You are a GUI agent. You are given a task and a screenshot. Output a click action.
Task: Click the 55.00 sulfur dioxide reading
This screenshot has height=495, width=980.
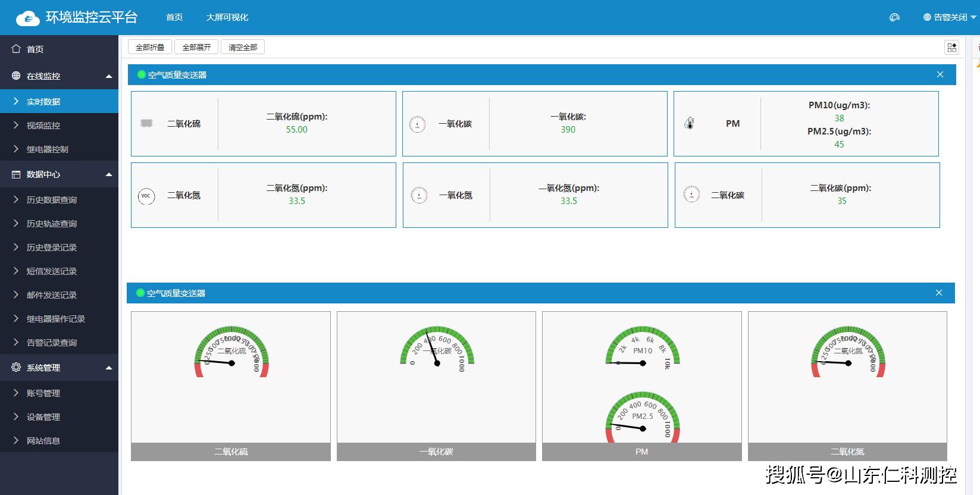(x=297, y=129)
